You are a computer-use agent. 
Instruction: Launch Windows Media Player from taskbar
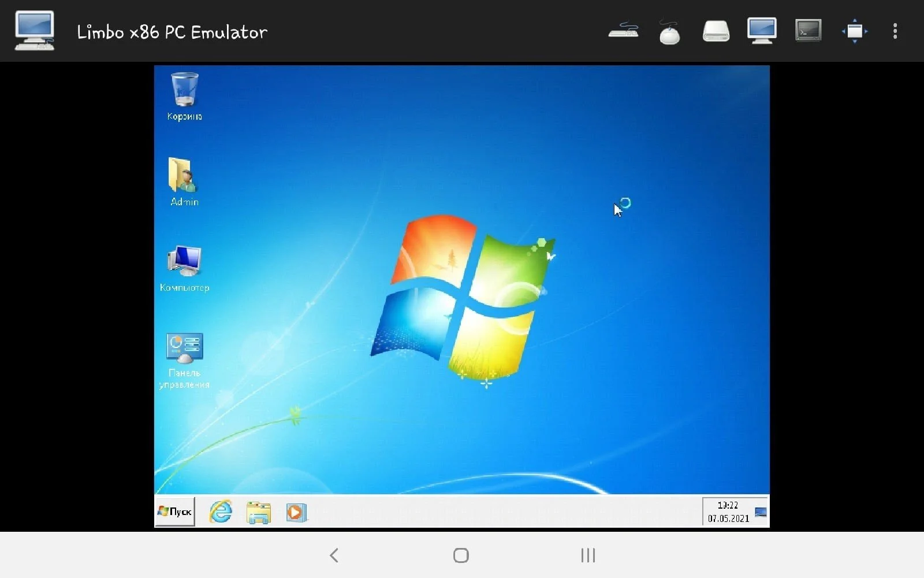[296, 513]
